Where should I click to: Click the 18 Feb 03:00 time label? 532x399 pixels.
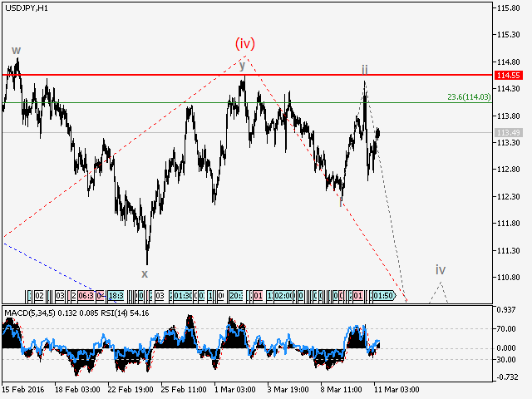[77, 390]
